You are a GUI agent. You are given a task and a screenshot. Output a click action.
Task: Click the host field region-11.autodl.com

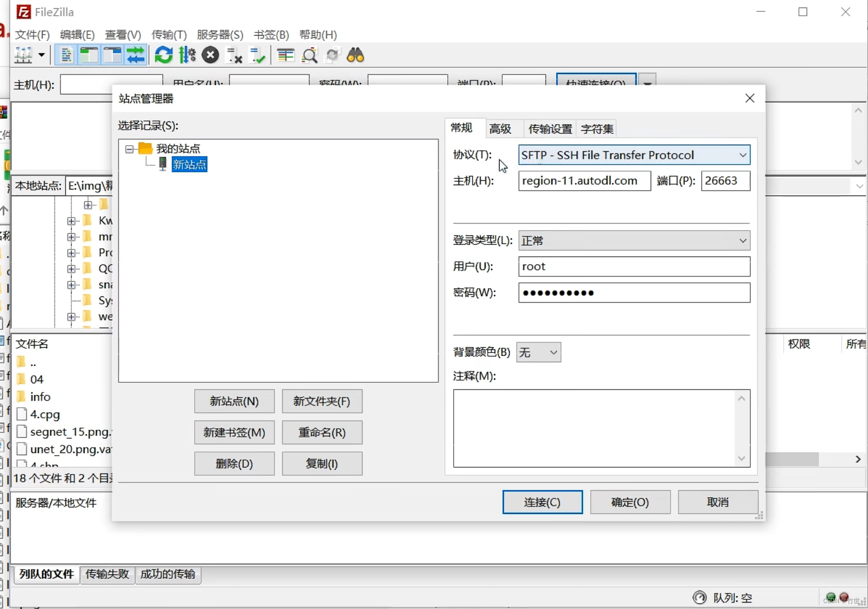[x=584, y=180]
